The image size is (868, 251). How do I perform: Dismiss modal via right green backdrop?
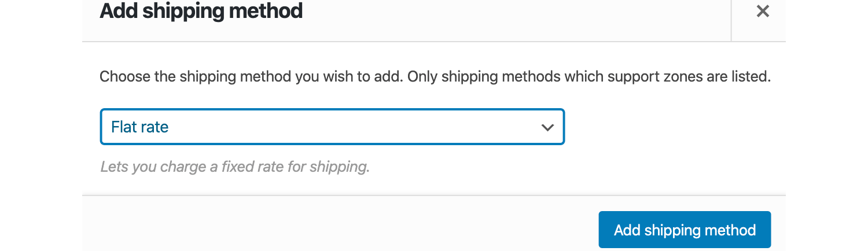[x=826, y=125]
